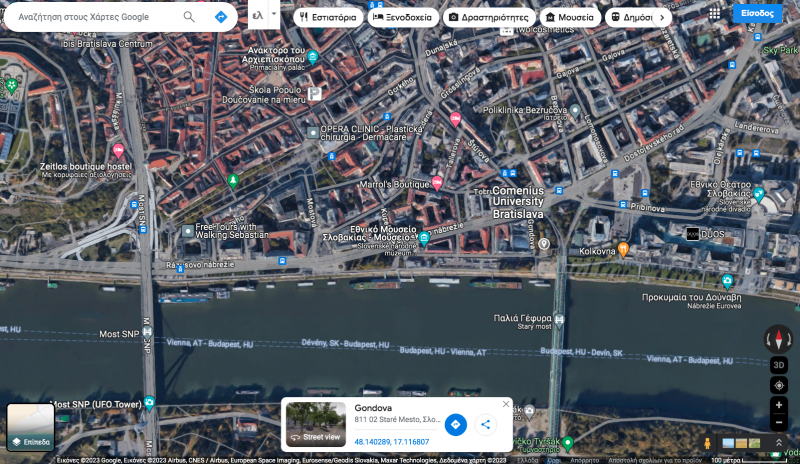This screenshot has width=800, height=464.
Task: Open the Gondova Street view thumbnail
Action: click(316, 424)
